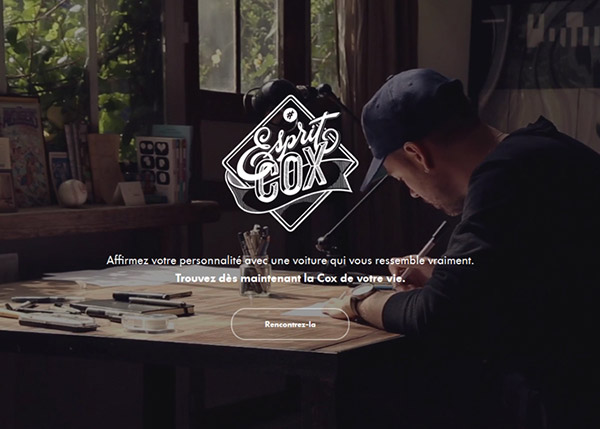This screenshot has height=429, width=600.
Task: Click the white baseball on the shelf
Action: (x=72, y=193)
